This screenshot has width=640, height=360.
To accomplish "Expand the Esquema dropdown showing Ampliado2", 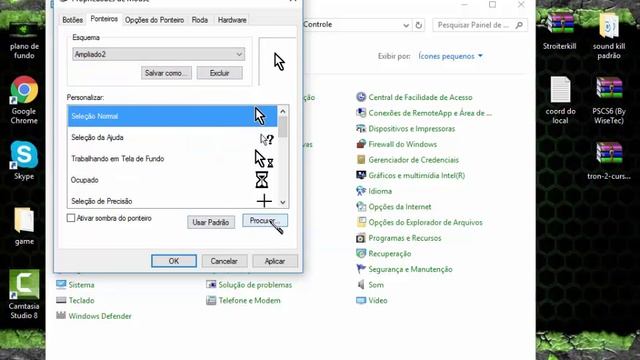I will [158, 54].
